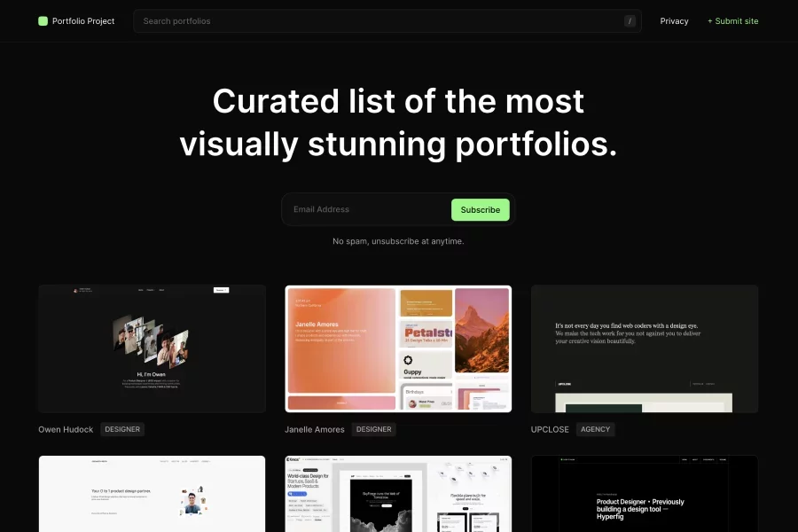Click the + Submit site link
Screen dimensions: 798x532
pos(732,21)
